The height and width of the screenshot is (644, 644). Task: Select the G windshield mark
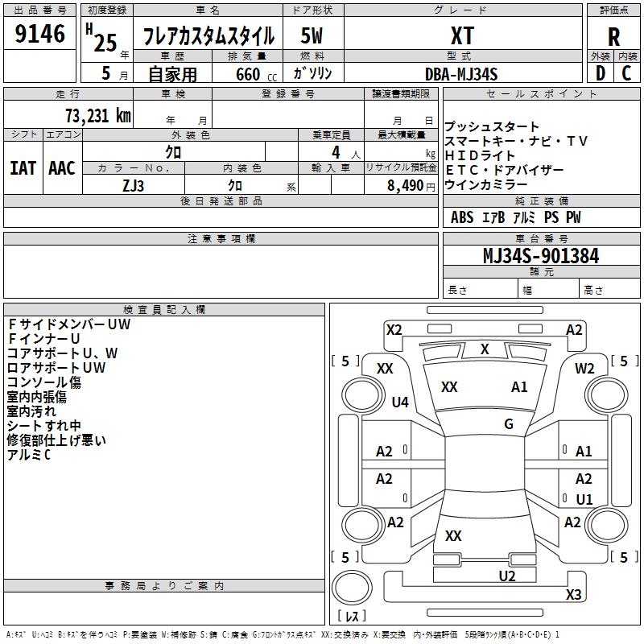click(509, 423)
